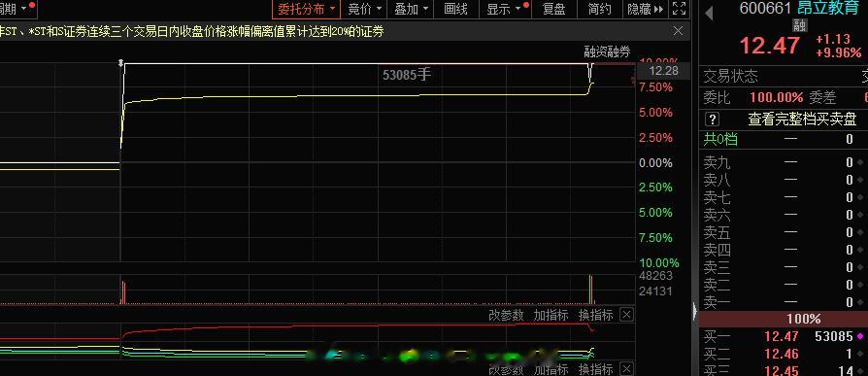Click the 共0档 label
868x376 pixels.
pyautogui.click(x=720, y=139)
